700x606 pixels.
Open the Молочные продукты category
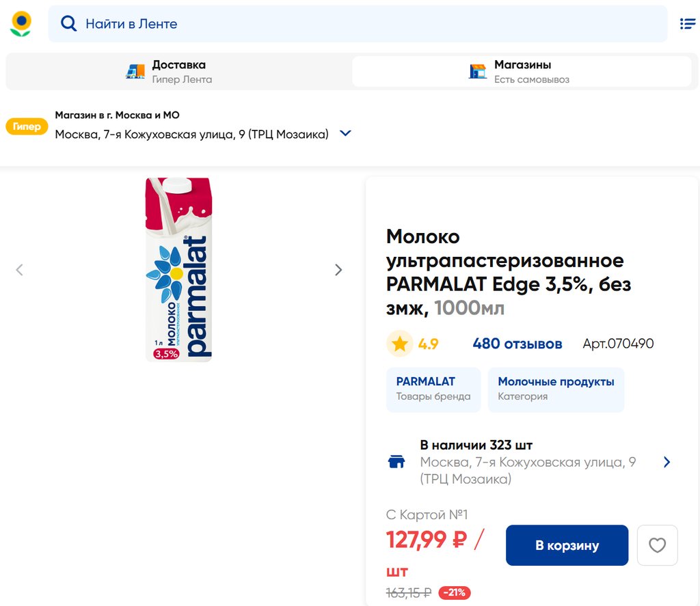[x=556, y=389]
